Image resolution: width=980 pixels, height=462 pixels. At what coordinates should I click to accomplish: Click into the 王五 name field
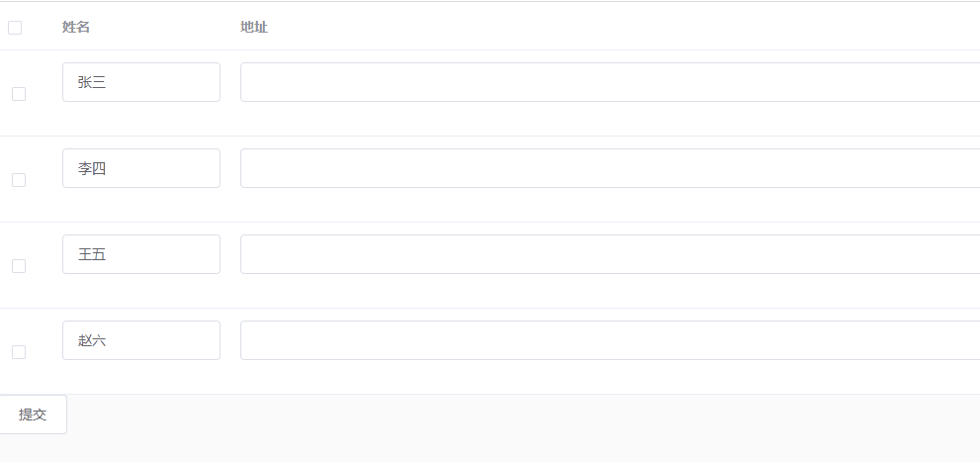(x=141, y=254)
